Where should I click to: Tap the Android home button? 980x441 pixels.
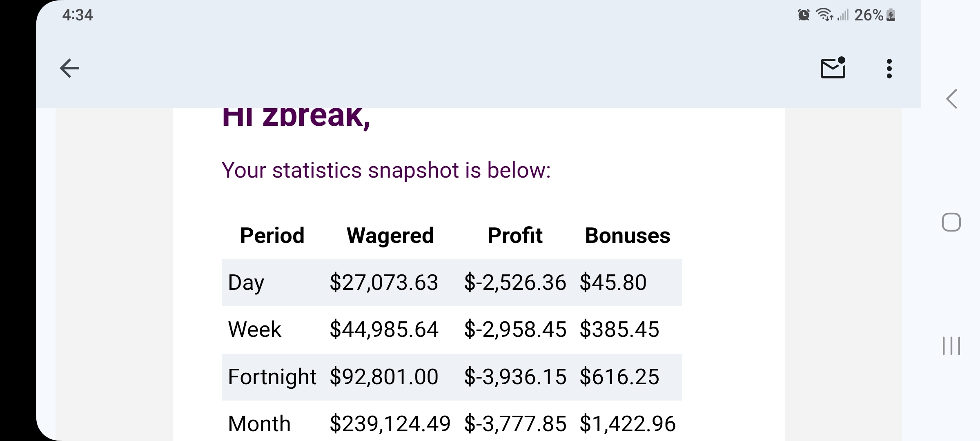coord(951,223)
